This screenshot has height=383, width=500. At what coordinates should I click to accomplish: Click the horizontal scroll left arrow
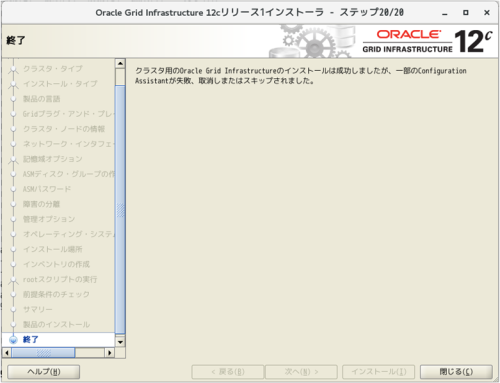7,353
